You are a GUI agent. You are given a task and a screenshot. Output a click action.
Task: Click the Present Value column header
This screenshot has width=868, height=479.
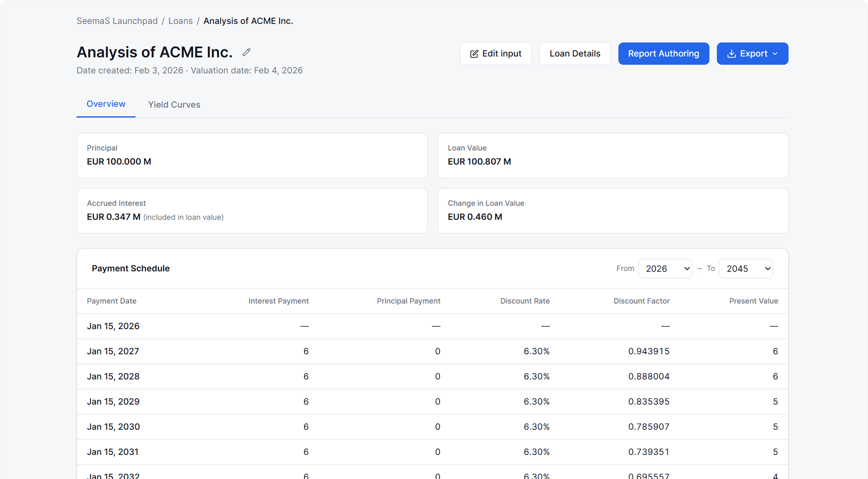pyautogui.click(x=754, y=301)
